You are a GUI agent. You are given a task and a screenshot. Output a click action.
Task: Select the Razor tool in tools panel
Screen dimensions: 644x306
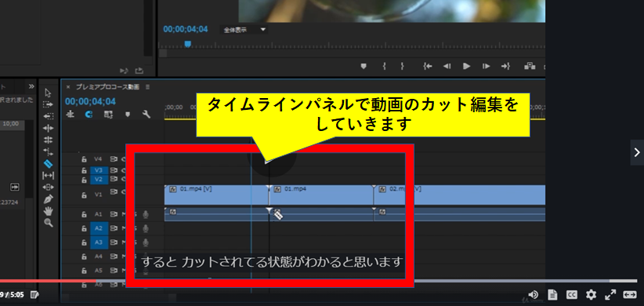point(48,164)
